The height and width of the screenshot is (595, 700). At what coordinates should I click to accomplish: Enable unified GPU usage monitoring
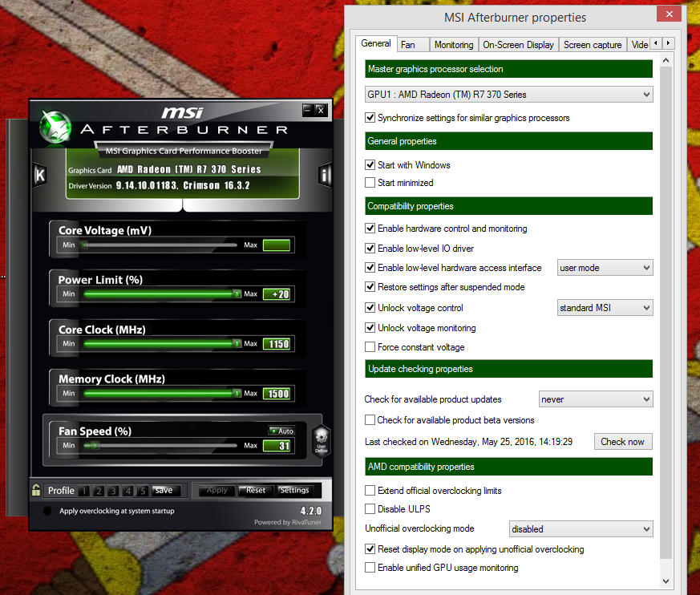point(370,567)
